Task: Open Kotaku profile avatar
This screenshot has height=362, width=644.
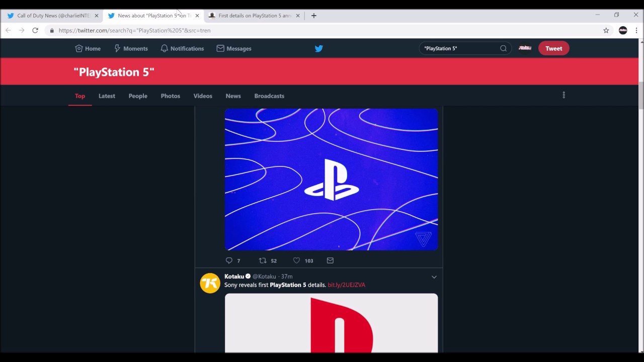Action: [x=210, y=283]
